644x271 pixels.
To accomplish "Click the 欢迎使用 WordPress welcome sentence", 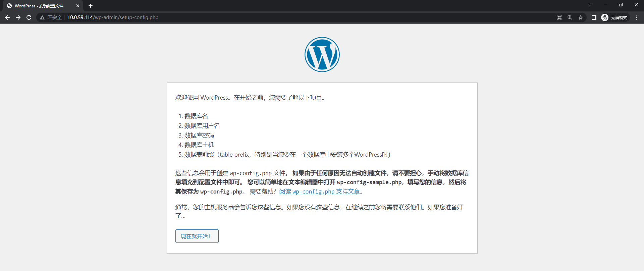I will click(251, 98).
